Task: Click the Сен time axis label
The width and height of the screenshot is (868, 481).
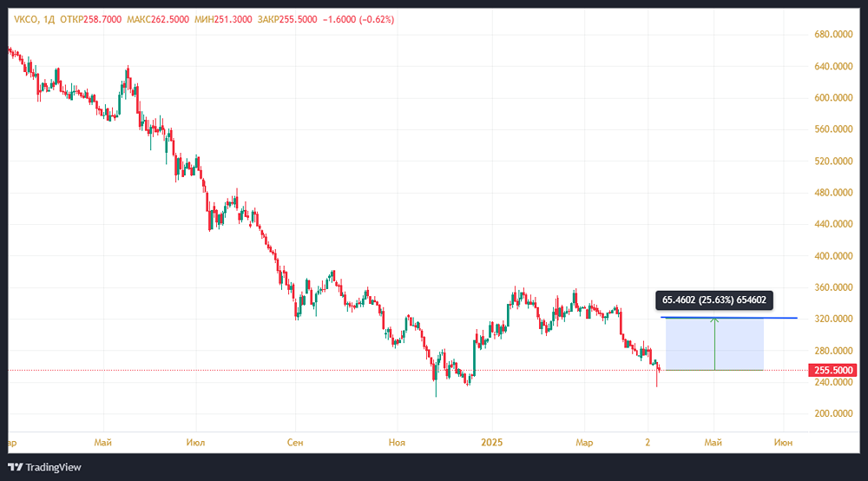Action: coord(295,442)
